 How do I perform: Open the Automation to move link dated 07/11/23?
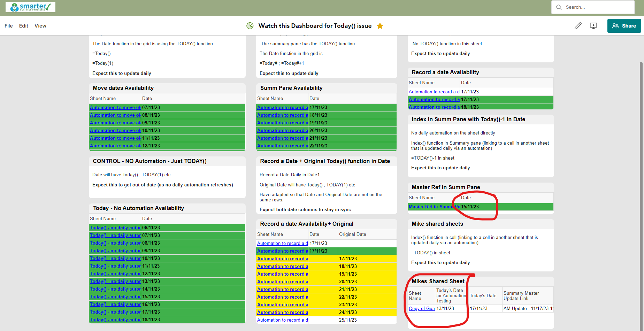click(115, 108)
